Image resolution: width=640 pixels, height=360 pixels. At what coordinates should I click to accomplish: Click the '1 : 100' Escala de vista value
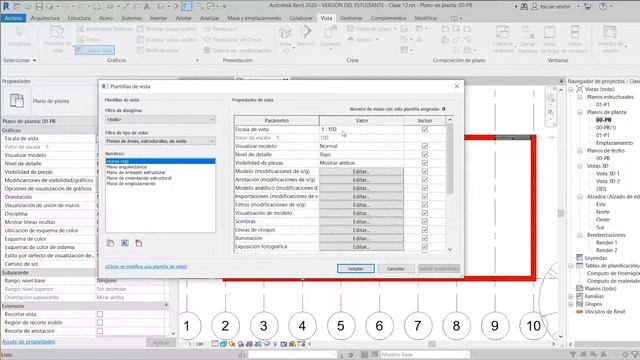(361, 129)
